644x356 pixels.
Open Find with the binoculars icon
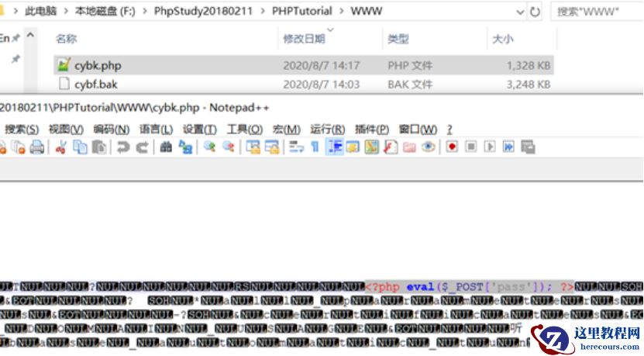(x=166, y=147)
